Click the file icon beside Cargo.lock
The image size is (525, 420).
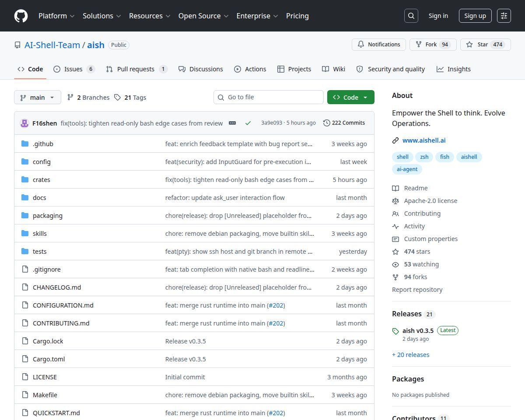click(25, 341)
